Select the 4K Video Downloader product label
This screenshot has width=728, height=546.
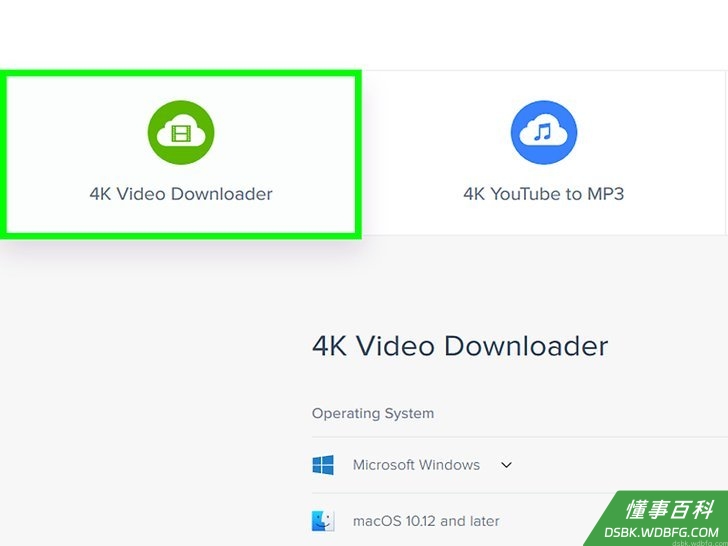pyautogui.click(x=181, y=194)
